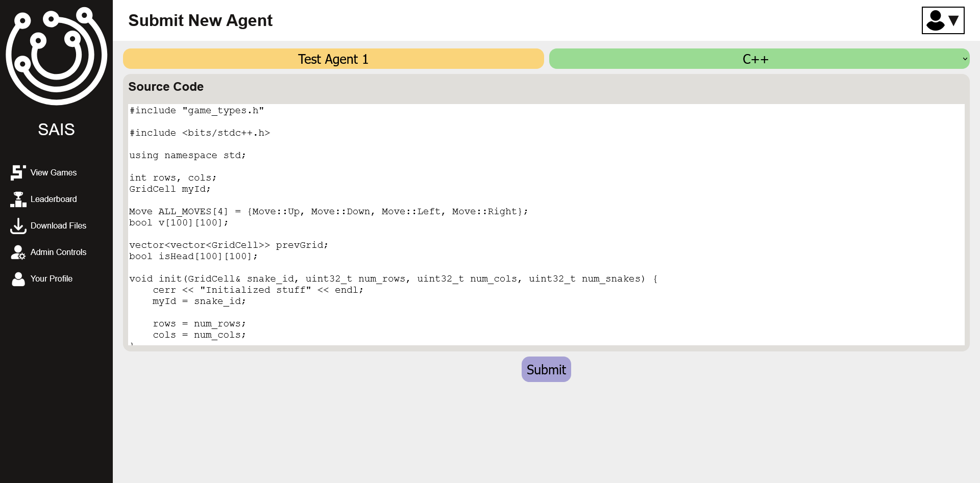Image resolution: width=980 pixels, height=483 pixels.
Task: Click the Your Profile person icon
Action: click(18, 278)
